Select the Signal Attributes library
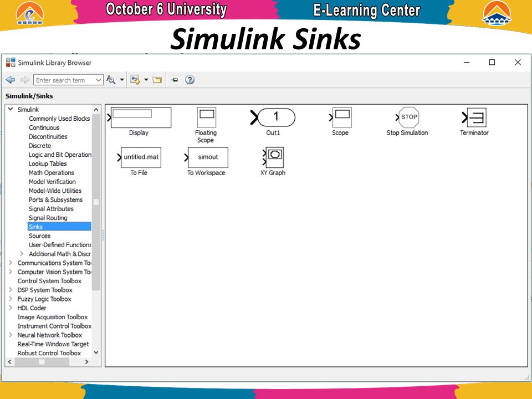The image size is (532, 399). [x=51, y=209]
